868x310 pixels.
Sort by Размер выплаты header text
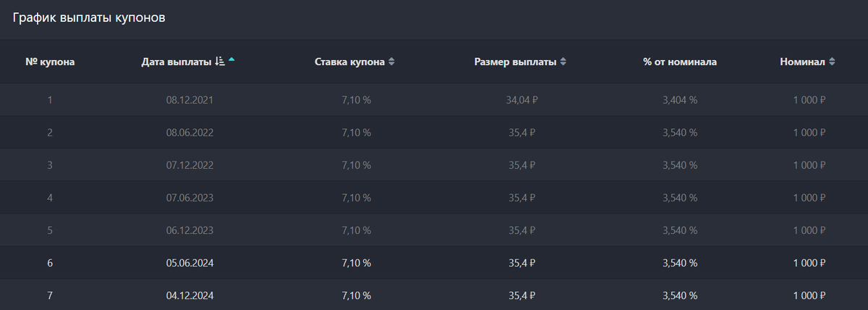click(x=515, y=62)
